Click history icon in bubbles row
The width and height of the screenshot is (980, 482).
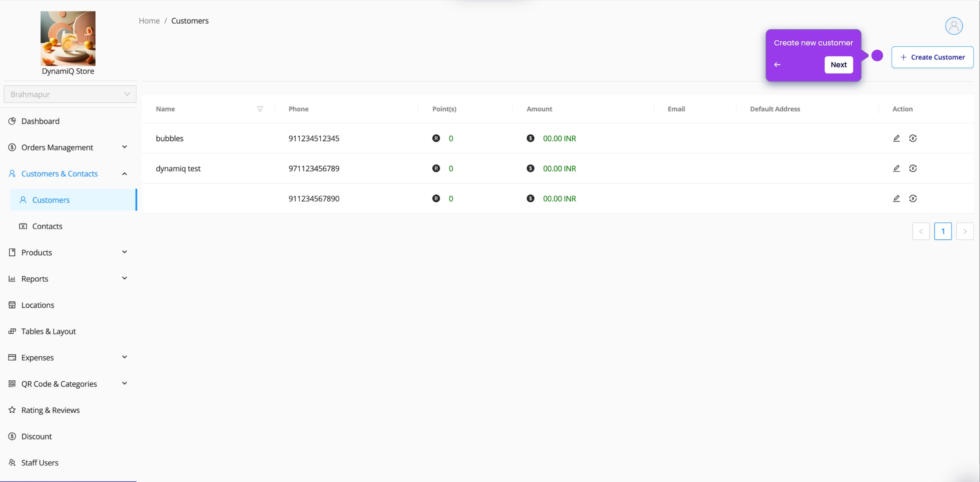coord(913,138)
